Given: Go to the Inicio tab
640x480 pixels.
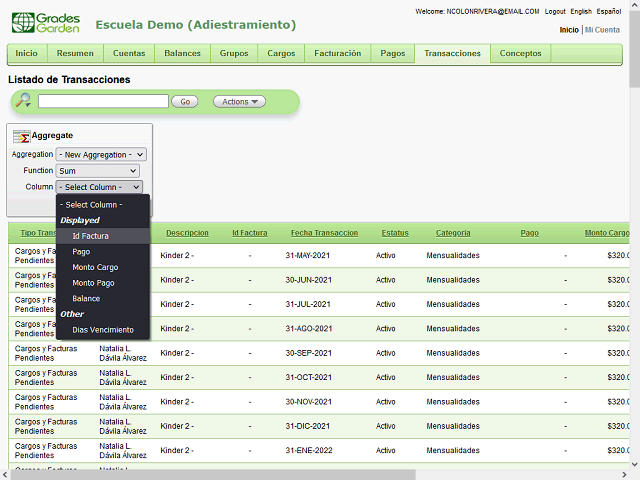Looking at the screenshot, I should pos(27,53).
